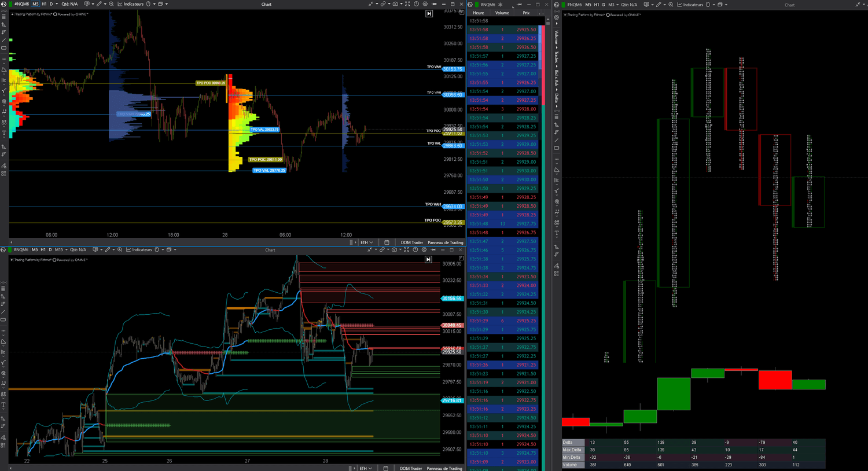The width and height of the screenshot is (868, 471).
Task: Open drawing pencil dropdown in top-left chart
Action: pyautogui.click(x=105, y=4)
